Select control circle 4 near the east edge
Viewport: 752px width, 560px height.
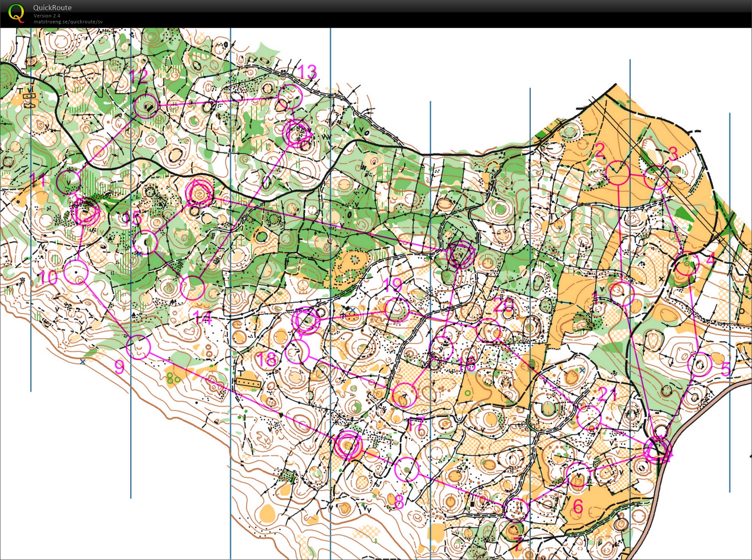pyautogui.click(x=686, y=264)
